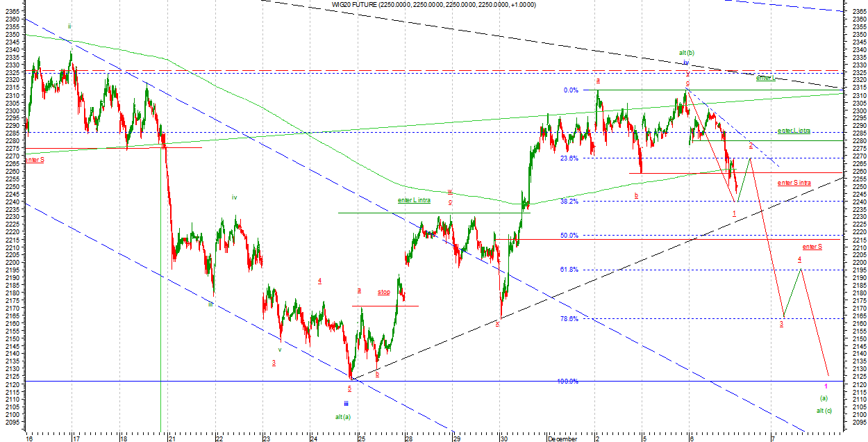
Task: Select date 28 on the time axis
Action: (x=408, y=439)
